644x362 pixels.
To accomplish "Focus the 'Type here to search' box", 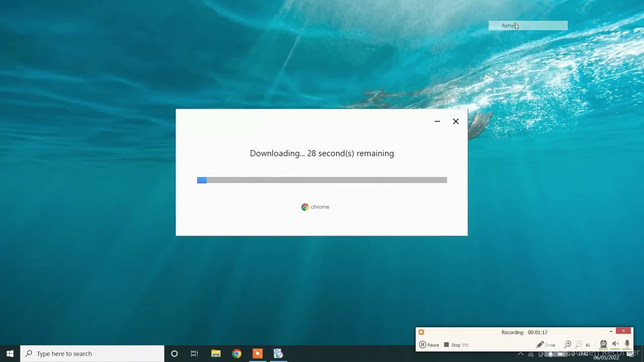I will (92, 353).
